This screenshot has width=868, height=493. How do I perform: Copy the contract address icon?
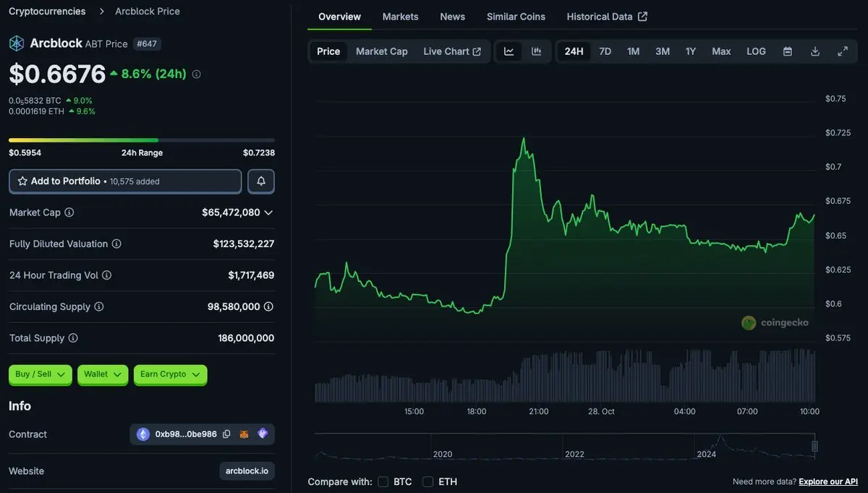(x=226, y=434)
